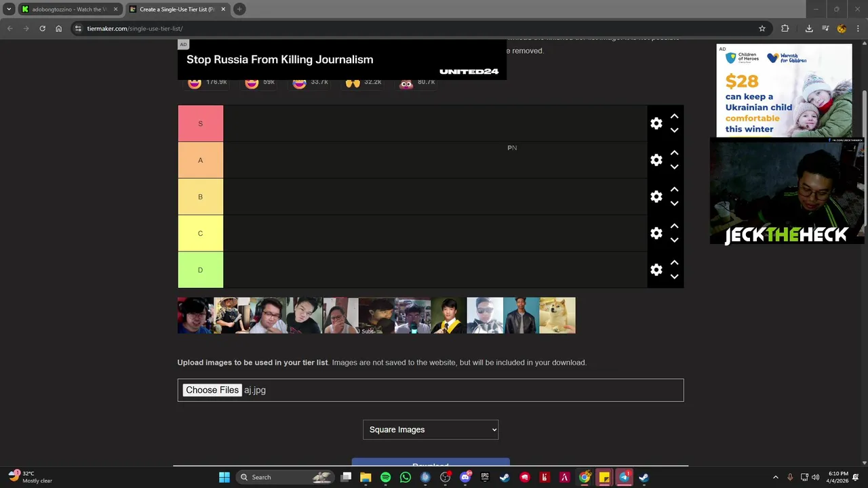Close the Create a Single-Use Tier List tab
This screenshot has height=488, width=868.
[x=223, y=9]
